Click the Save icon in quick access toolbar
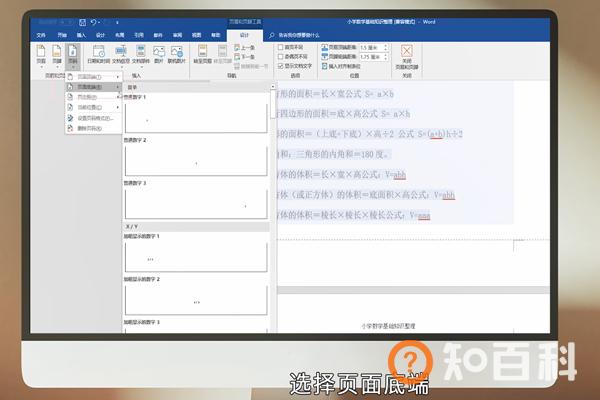The width and height of the screenshot is (600, 400). tap(82, 22)
